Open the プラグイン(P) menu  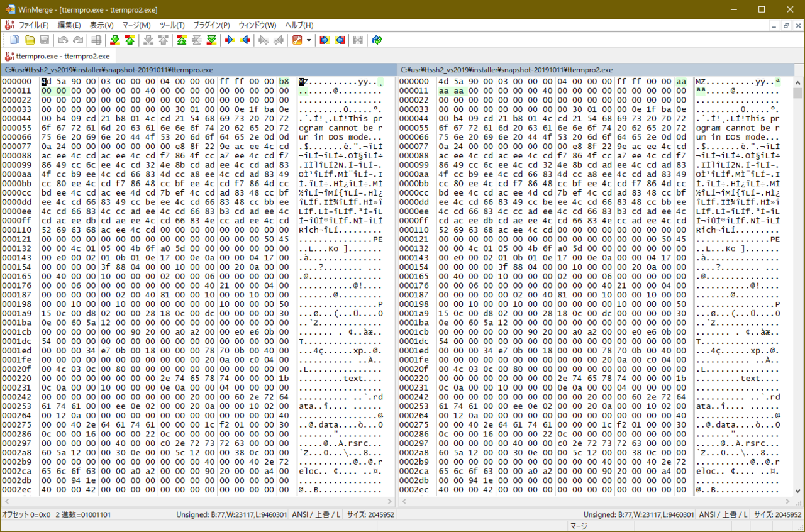click(x=211, y=25)
